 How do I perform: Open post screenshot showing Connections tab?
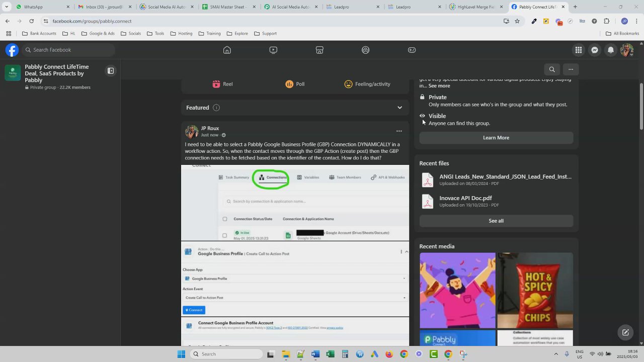pyautogui.click(x=295, y=203)
